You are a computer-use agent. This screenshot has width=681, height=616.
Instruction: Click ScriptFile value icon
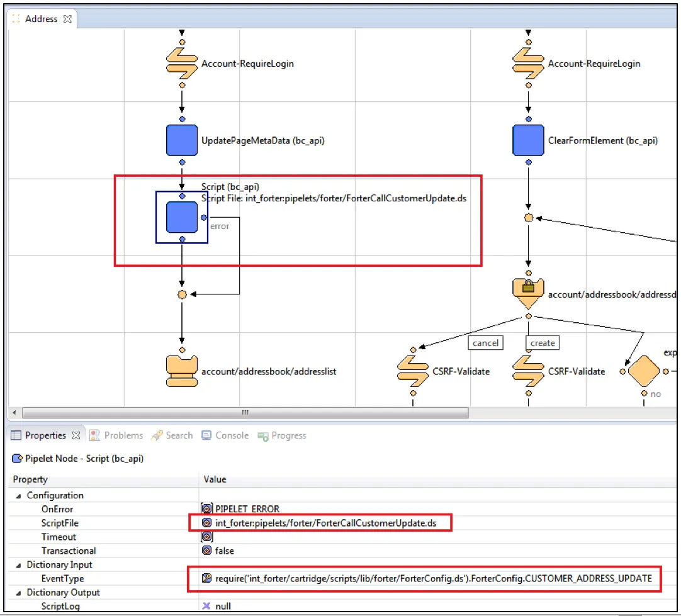[206, 523]
